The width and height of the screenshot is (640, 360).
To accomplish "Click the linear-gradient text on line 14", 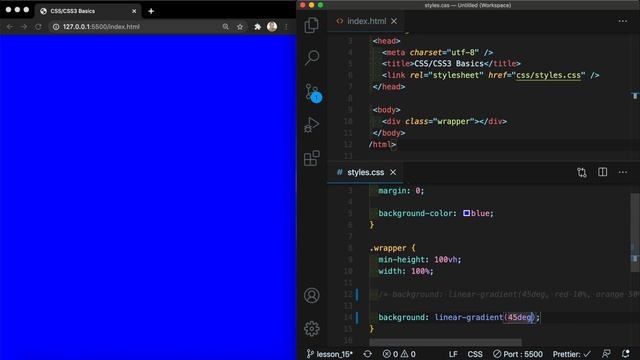I will [x=469, y=317].
